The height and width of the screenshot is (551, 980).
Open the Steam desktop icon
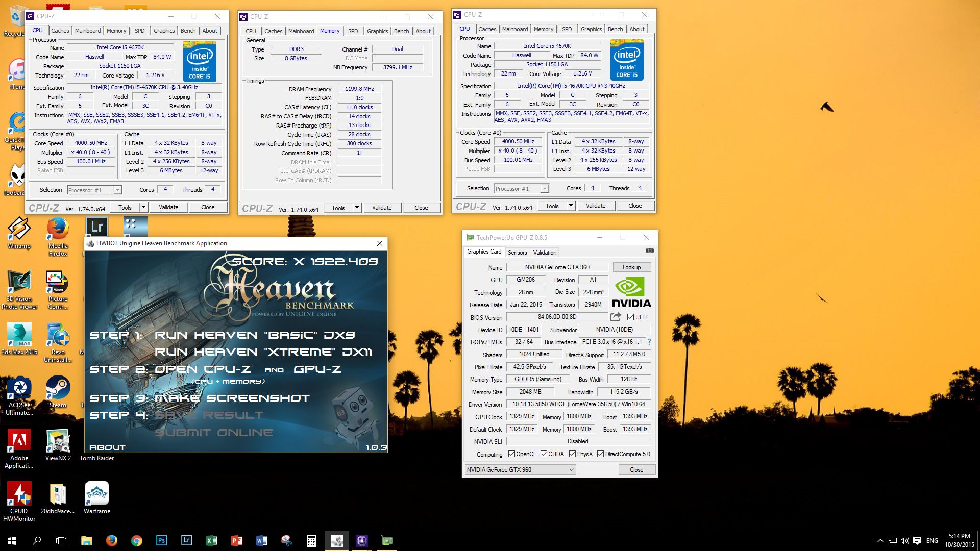click(x=58, y=388)
